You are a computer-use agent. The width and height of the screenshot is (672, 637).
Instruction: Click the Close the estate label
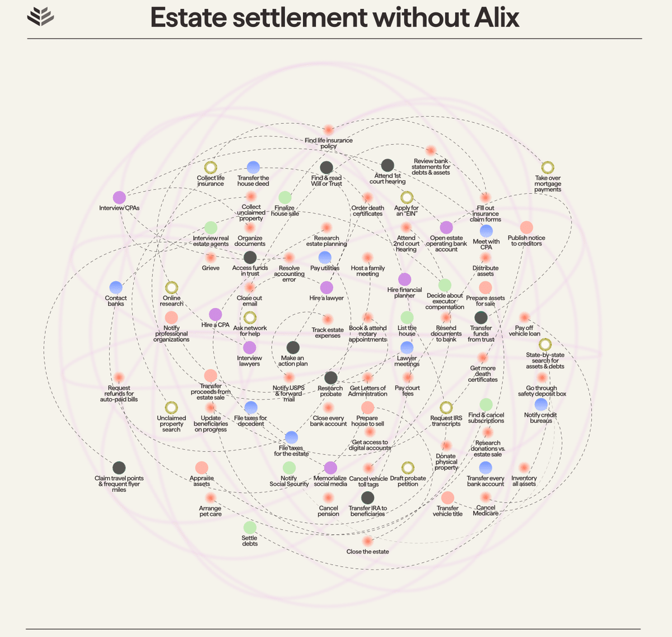[x=367, y=552]
